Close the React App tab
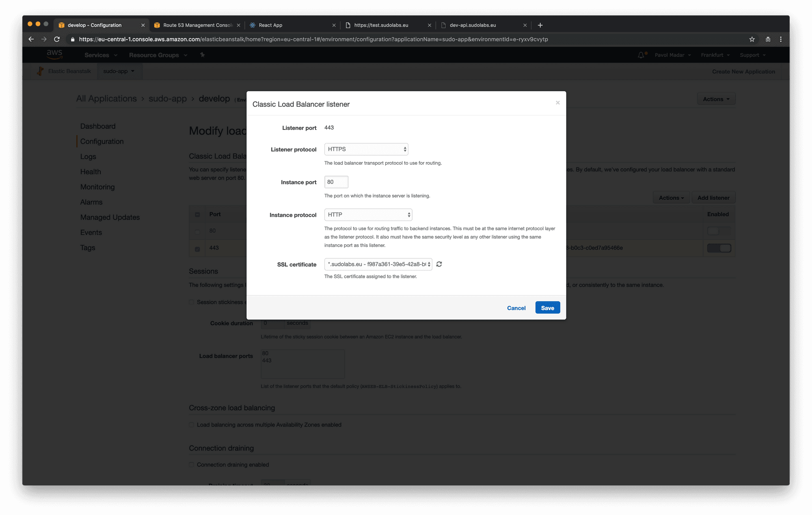This screenshot has height=515, width=812. pos(334,25)
